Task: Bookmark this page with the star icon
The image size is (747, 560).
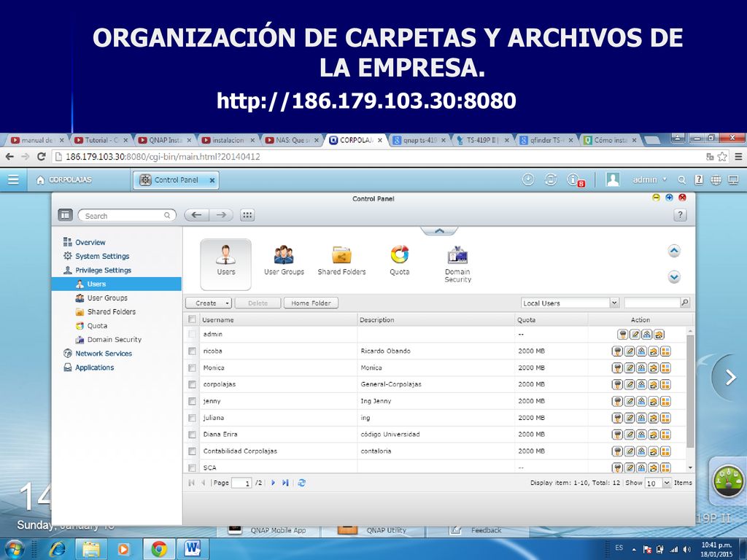Action: [x=723, y=157]
